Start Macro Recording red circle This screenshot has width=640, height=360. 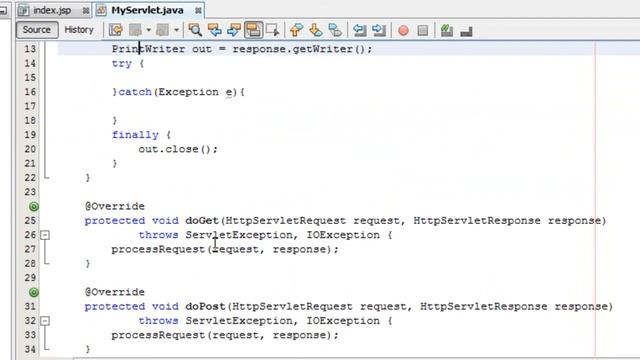click(403, 31)
